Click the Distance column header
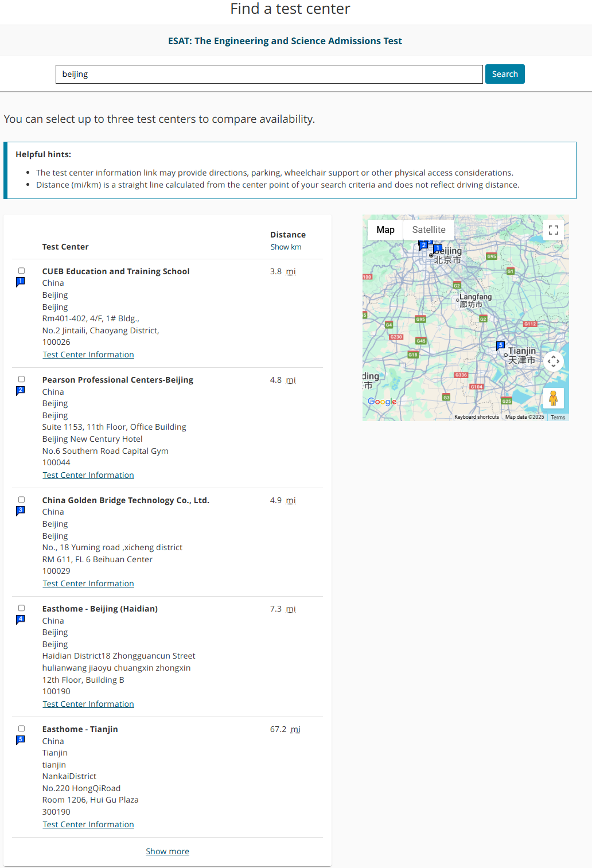Viewport: 592px width, 868px height. (288, 235)
